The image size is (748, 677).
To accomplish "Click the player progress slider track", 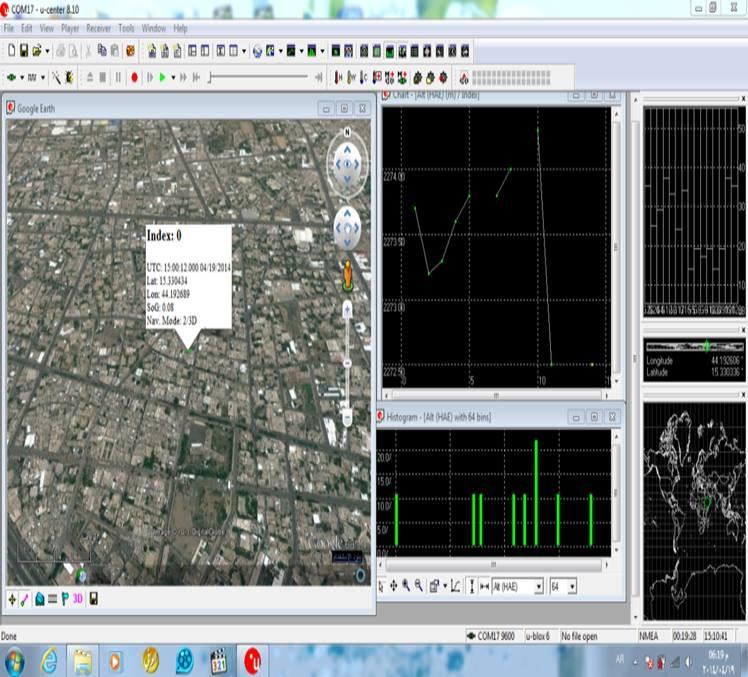I will tap(259, 76).
